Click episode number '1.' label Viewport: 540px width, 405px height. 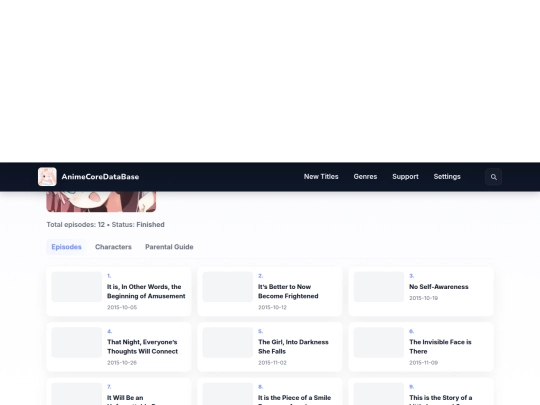[109, 276]
